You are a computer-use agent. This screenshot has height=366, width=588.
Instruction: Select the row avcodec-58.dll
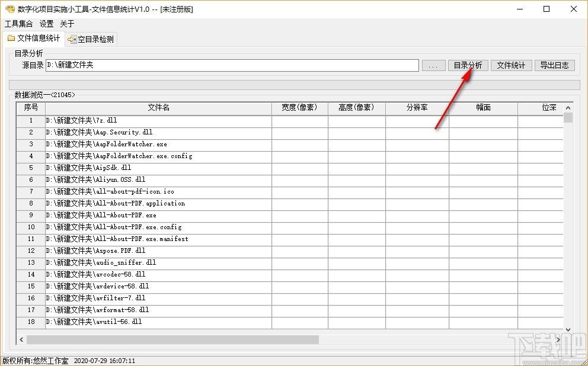[x=290, y=275]
